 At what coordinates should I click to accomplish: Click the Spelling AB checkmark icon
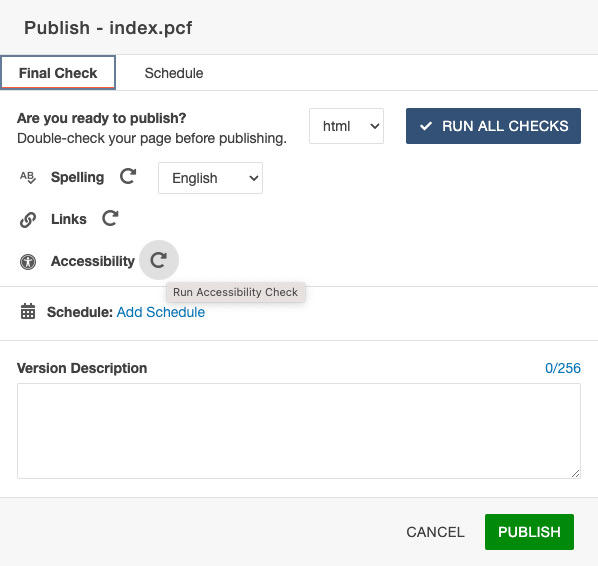[x=28, y=177]
